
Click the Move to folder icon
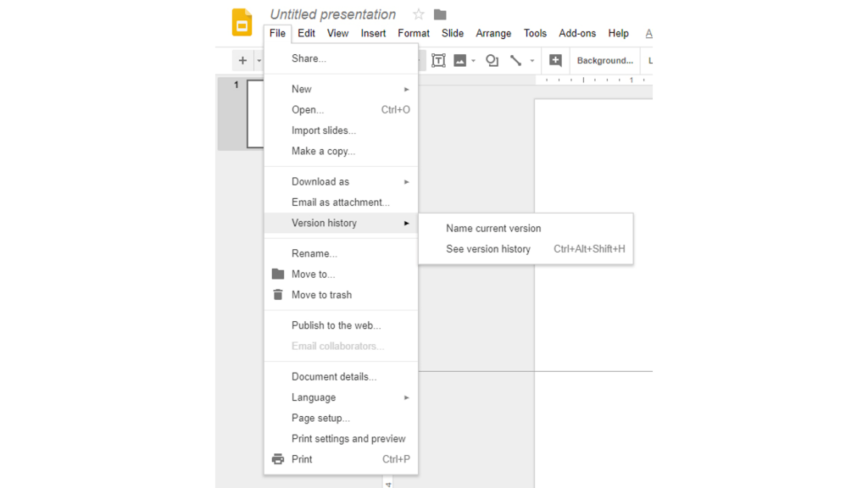tap(278, 274)
